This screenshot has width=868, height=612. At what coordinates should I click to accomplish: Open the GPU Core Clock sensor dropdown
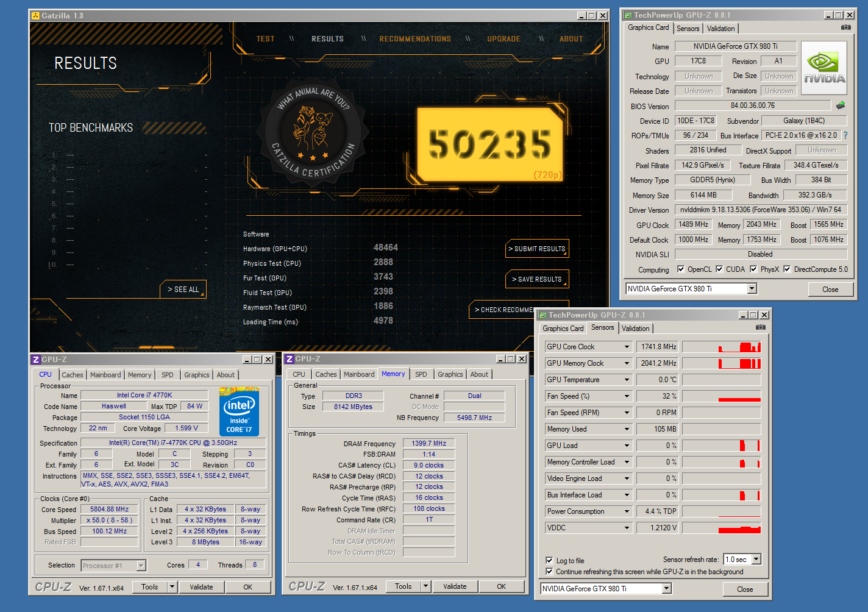pyautogui.click(x=627, y=347)
